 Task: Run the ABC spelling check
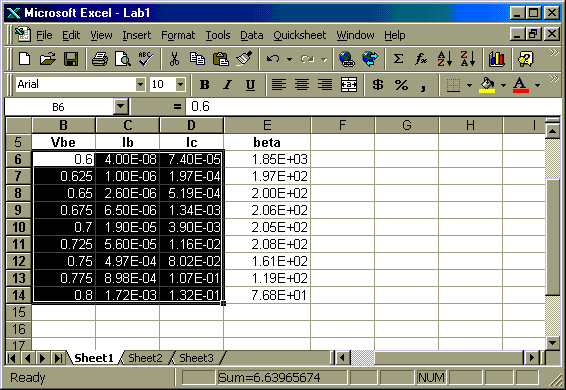pos(145,59)
